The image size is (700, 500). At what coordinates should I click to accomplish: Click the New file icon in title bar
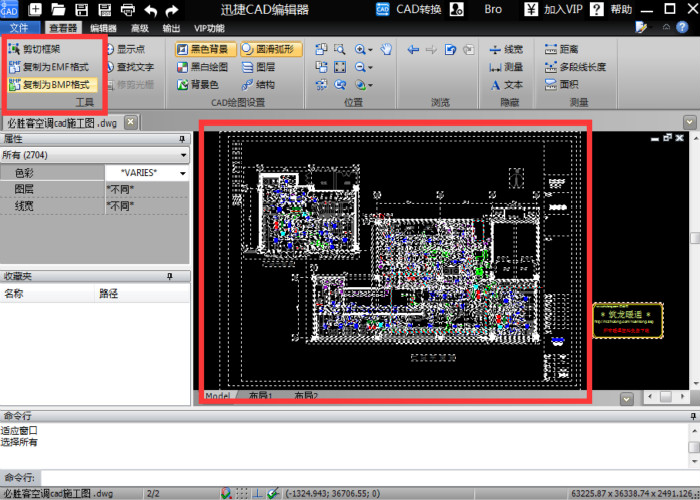tap(35, 9)
